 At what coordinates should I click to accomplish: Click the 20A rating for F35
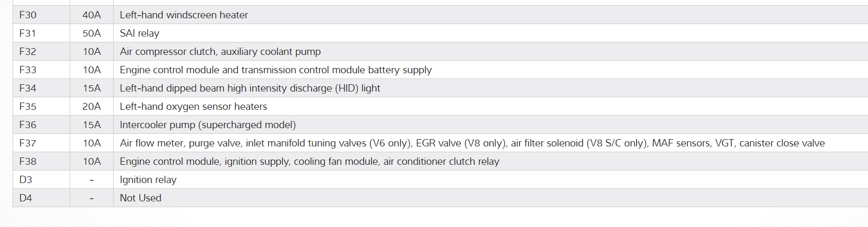click(x=92, y=107)
